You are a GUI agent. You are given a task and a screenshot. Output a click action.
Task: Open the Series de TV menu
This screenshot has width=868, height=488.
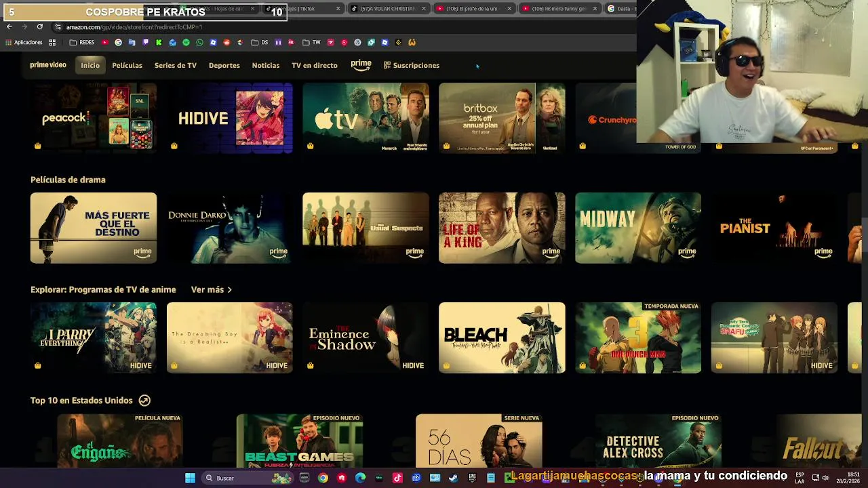pyautogui.click(x=176, y=65)
